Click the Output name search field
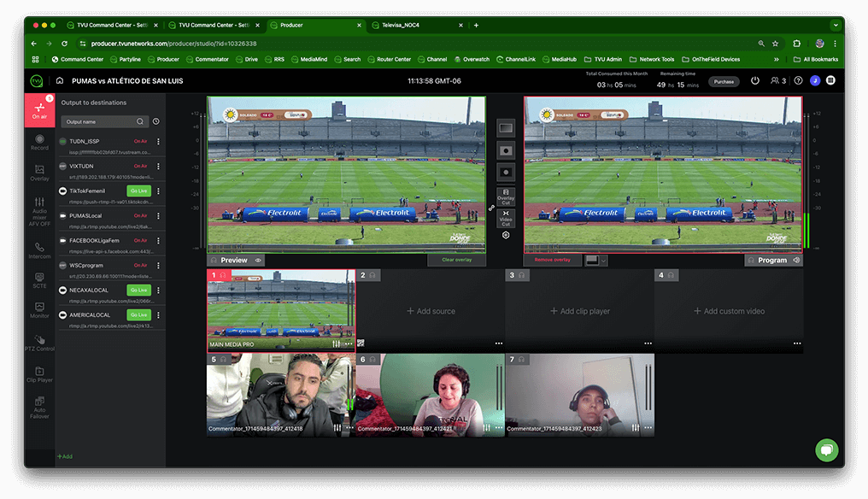 pos(103,122)
